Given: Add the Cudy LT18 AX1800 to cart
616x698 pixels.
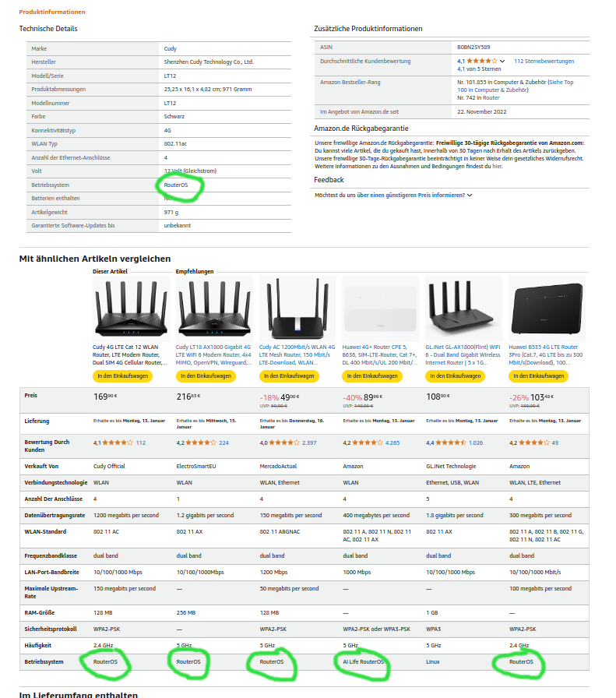Looking at the screenshot, I should [206, 376].
